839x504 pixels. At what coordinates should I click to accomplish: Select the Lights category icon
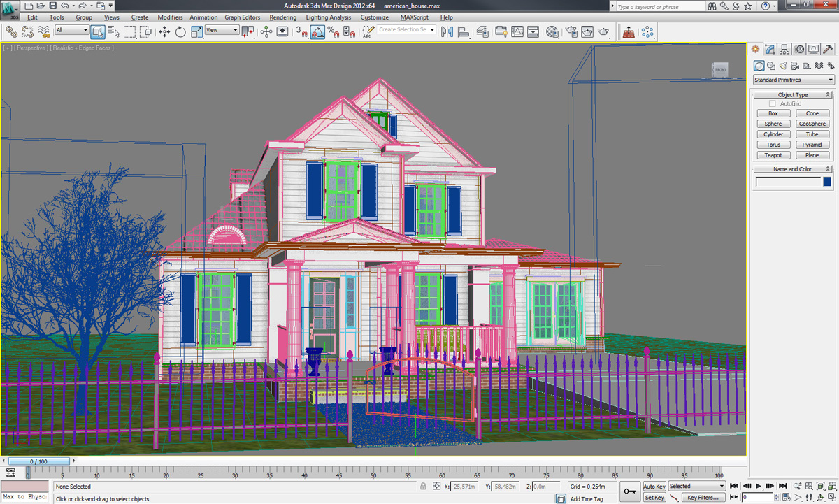pyautogui.click(x=783, y=66)
